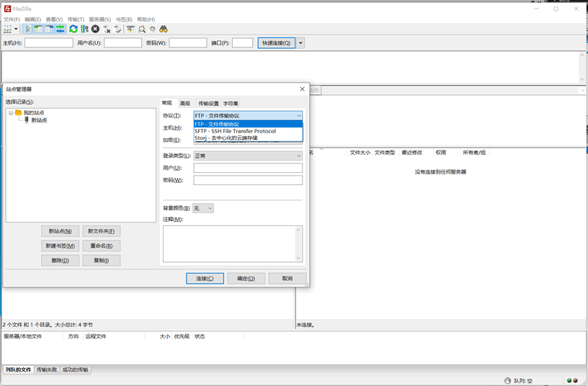Click the 新建书签(M) button
This screenshot has height=386, width=588.
click(60, 246)
